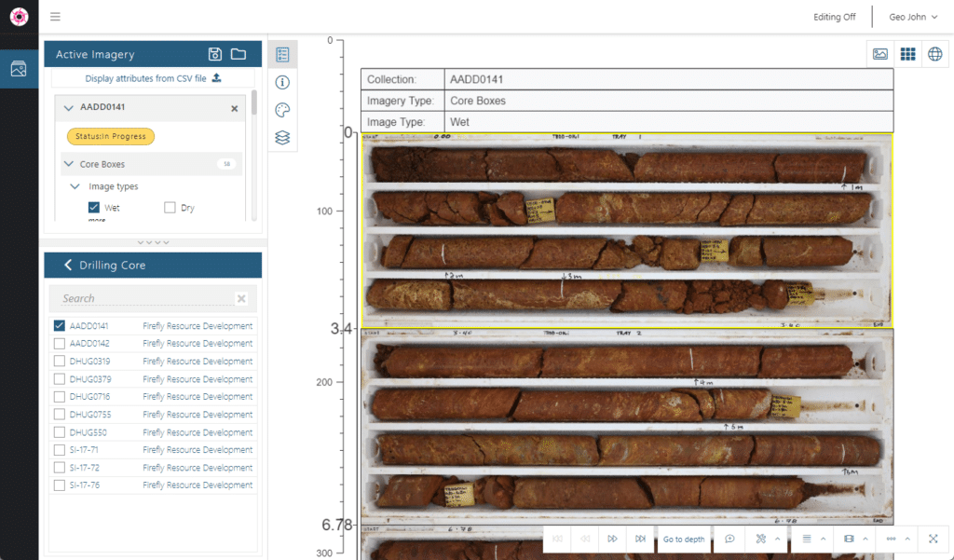Screen dimensions: 954x560
Task: Collapse the Core Boxes section
Action: pyautogui.click(x=68, y=164)
